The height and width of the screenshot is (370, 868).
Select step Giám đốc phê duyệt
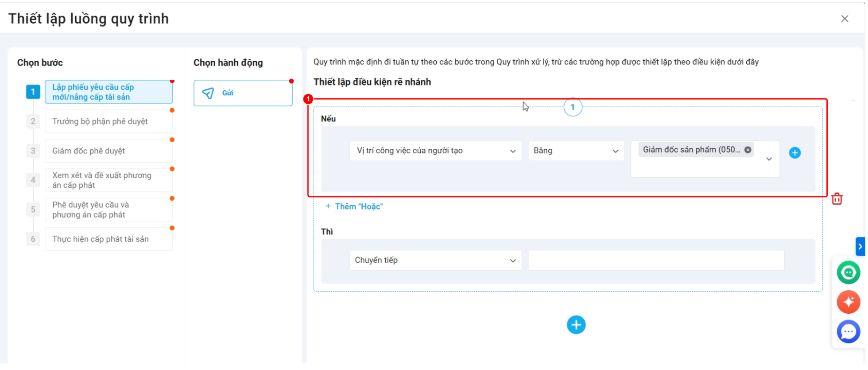[108, 151]
